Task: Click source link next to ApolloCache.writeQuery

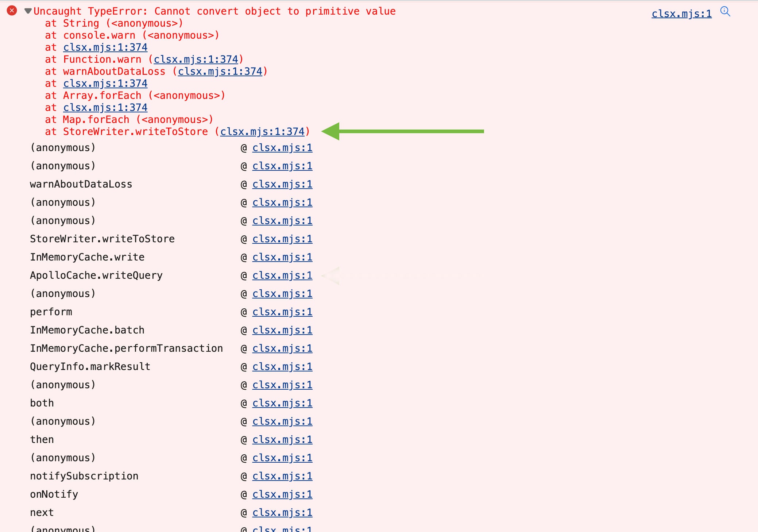Action: click(282, 275)
